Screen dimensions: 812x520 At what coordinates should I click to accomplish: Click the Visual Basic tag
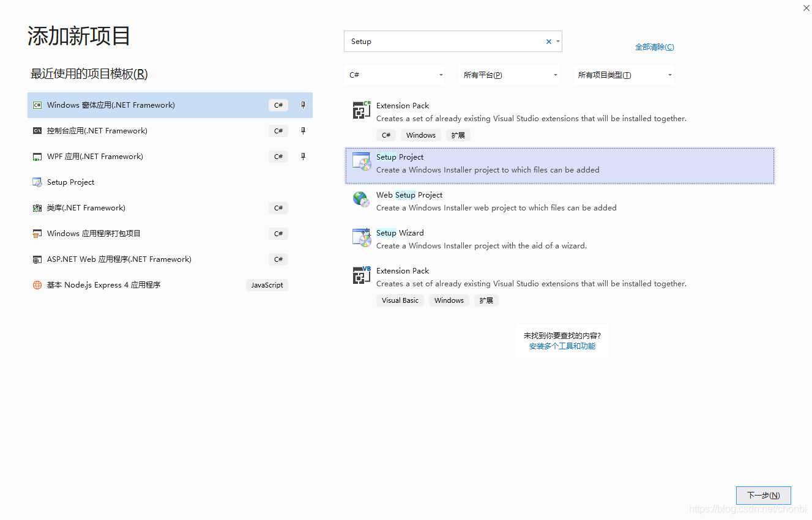400,300
